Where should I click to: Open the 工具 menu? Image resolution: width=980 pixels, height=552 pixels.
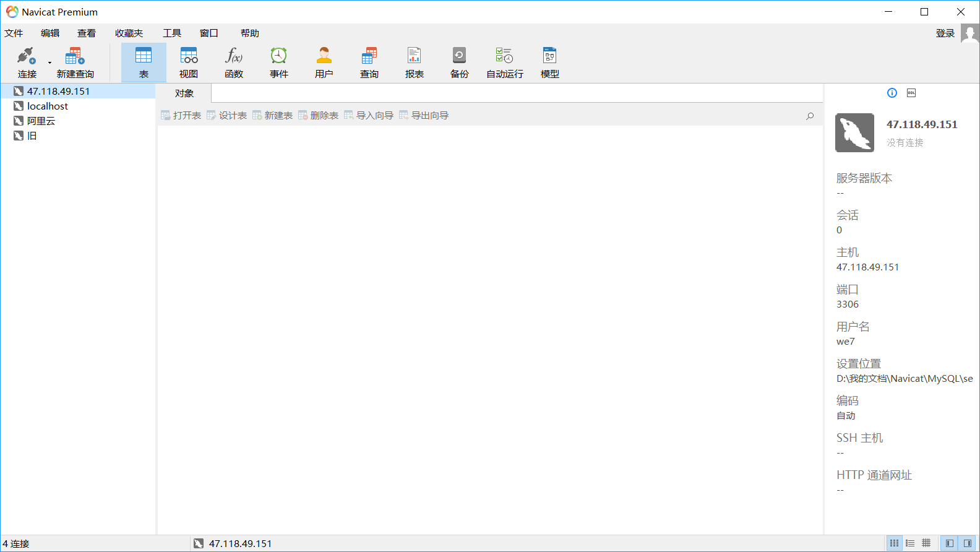[x=172, y=33]
